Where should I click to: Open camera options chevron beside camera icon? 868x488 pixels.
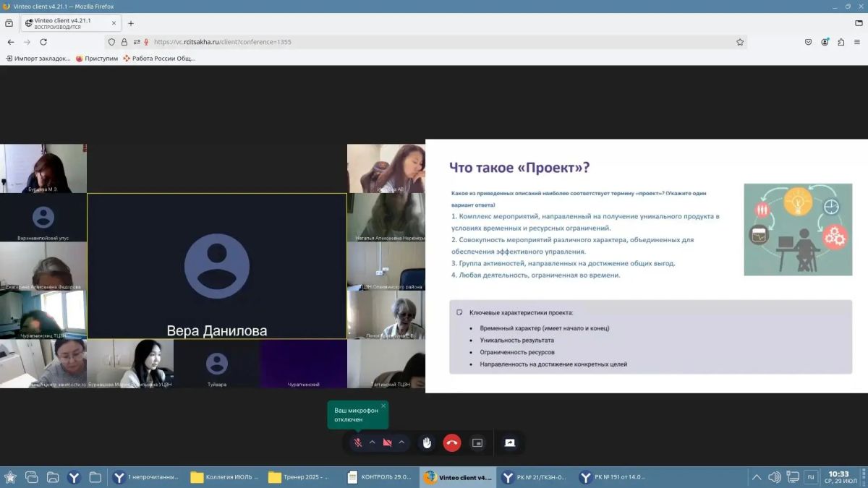point(401,442)
